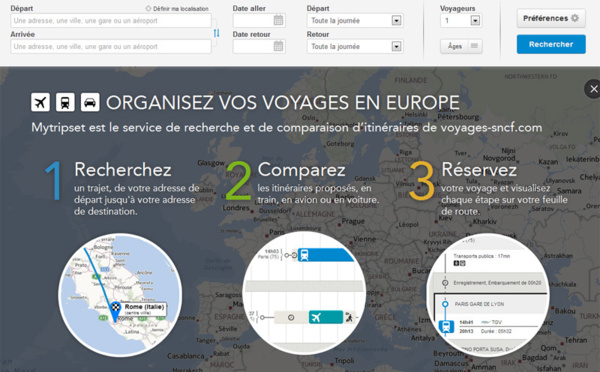This screenshot has height=372, width=600.
Task: Click the Recherchez step heading
Action: [123, 170]
